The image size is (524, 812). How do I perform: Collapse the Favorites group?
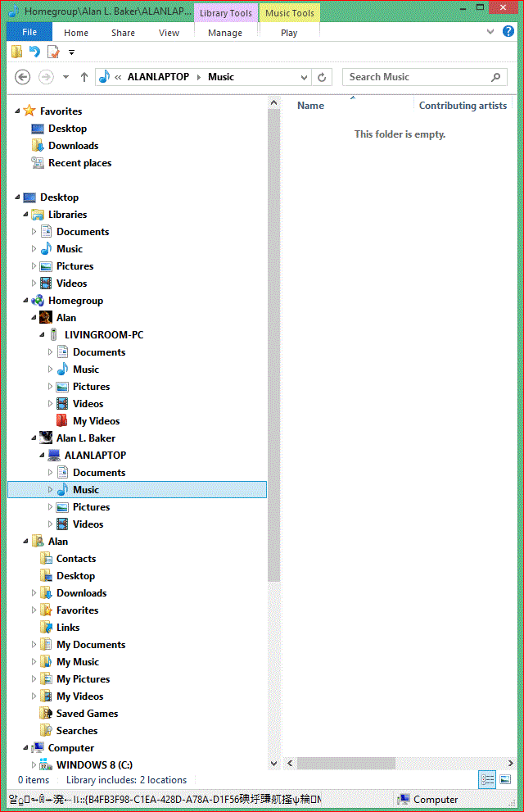[x=17, y=111]
